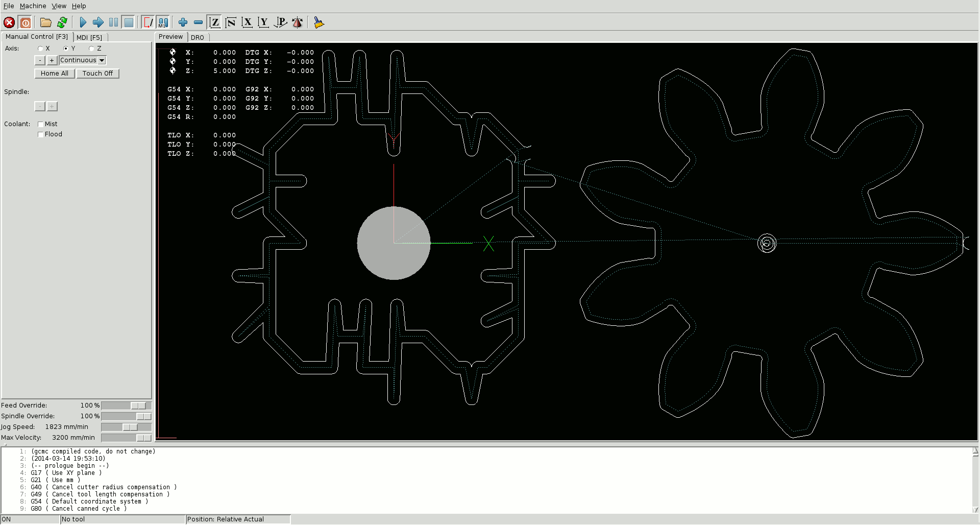Image resolution: width=980 pixels, height=525 pixels.
Task: Run the program with play icon
Action: [x=83, y=22]
